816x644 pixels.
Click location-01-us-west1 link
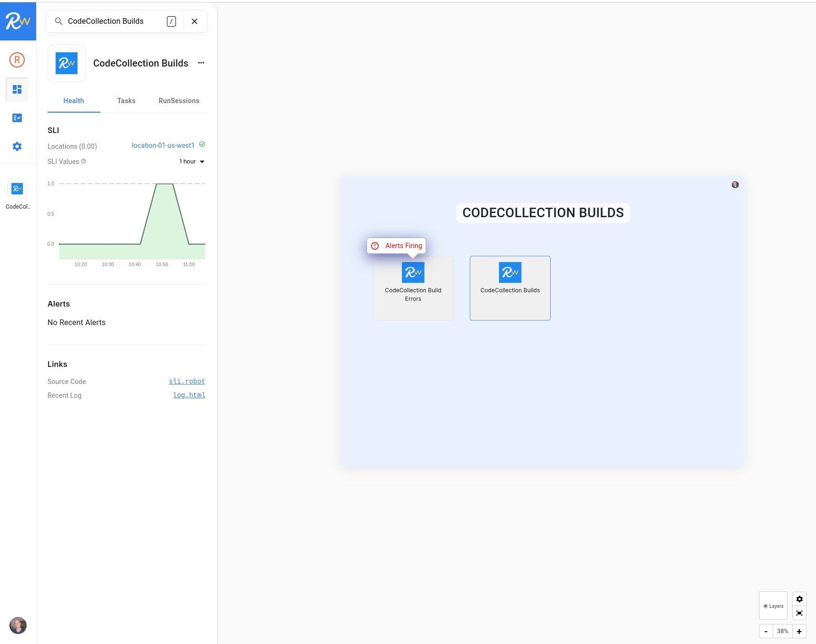click(x=163, y=145)
